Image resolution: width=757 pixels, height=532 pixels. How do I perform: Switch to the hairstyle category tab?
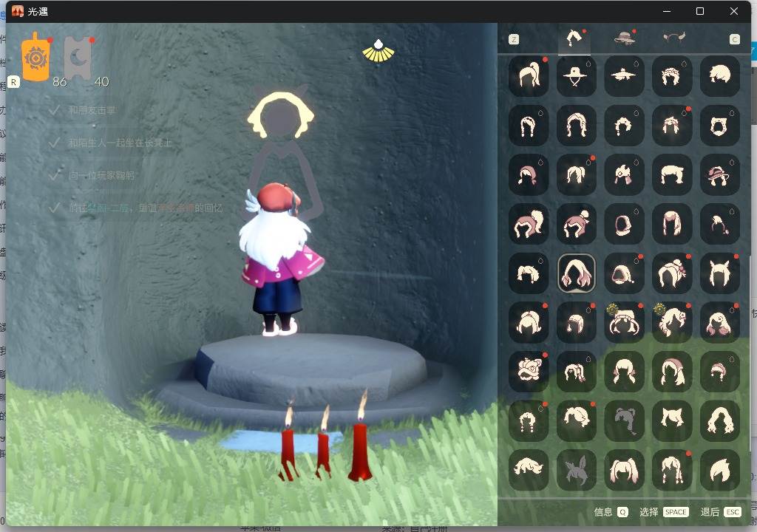574,38
